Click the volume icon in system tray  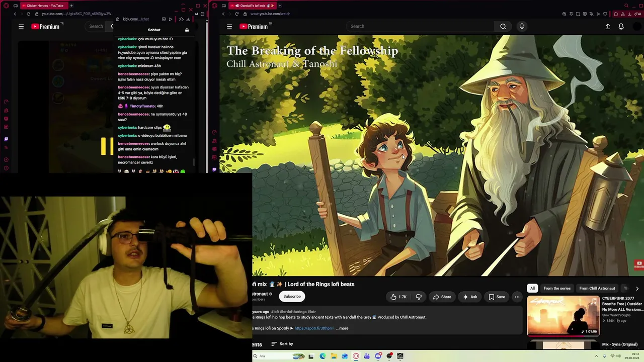[x=618, y=356]
